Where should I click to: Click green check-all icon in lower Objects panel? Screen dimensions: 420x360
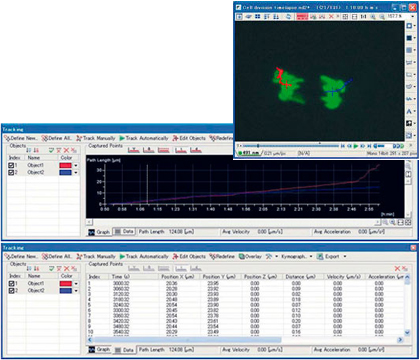[51, 268]
